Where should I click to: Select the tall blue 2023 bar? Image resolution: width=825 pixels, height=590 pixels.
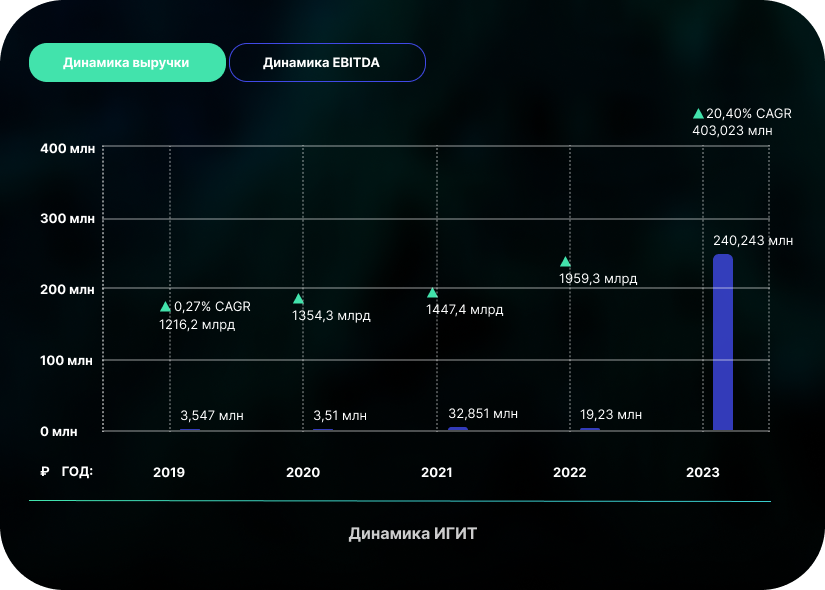pyautogui.click(x=722, y=342)
